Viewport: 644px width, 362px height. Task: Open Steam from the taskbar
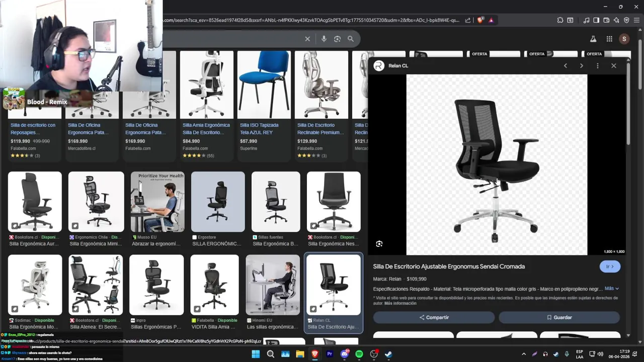[x=388, y=354]
